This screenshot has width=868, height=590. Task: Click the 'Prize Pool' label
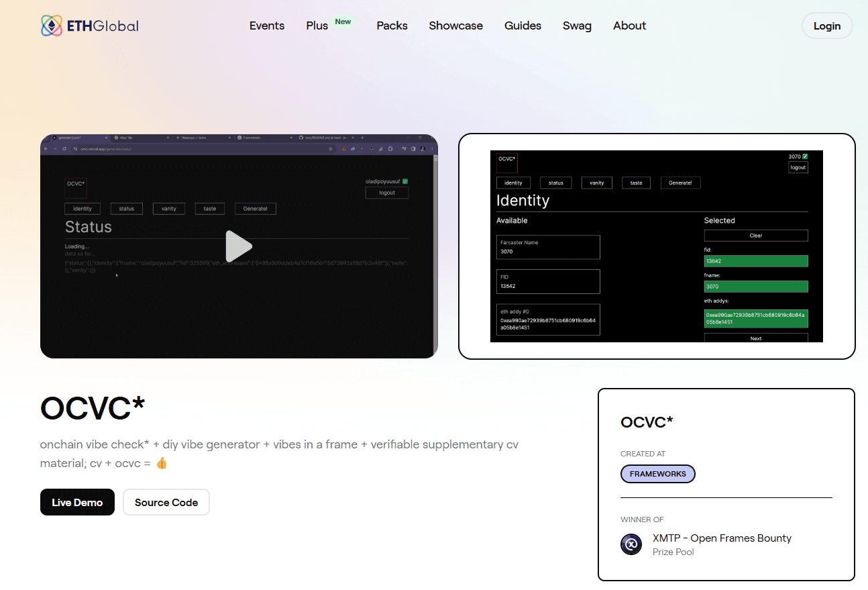(673, 552)
